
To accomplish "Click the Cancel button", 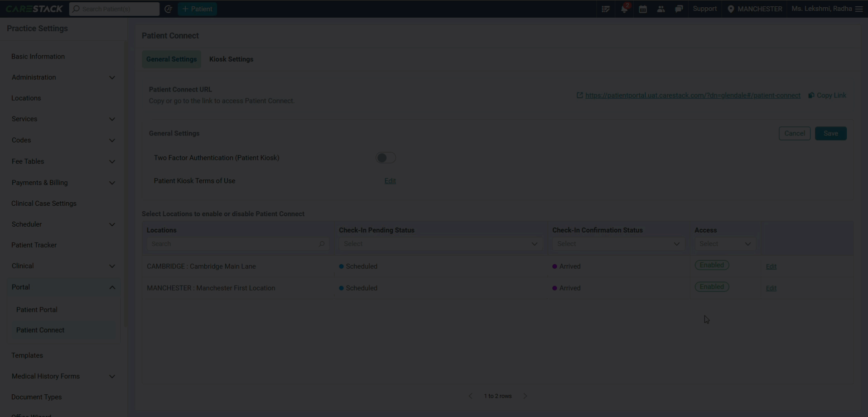I will point(795,134).
